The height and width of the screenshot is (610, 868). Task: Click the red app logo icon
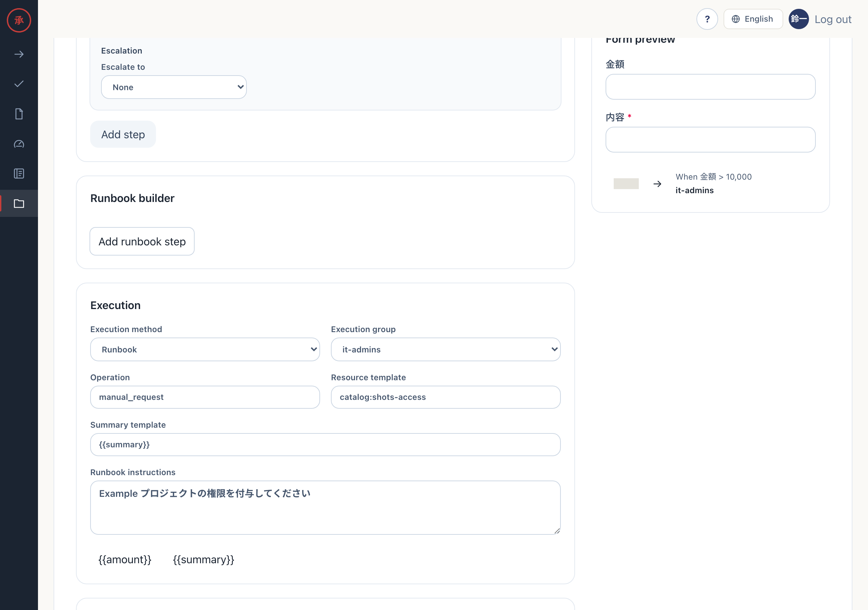[x=19, y=20]
